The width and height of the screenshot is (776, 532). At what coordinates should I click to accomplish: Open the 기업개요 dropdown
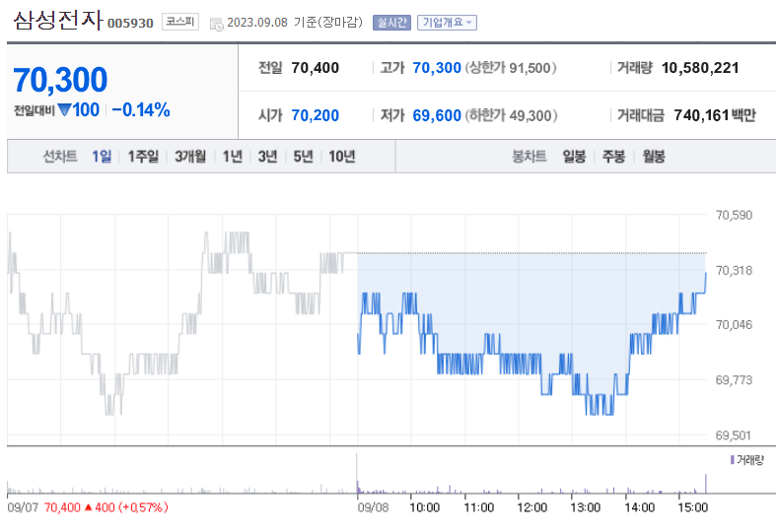point(447,23)
